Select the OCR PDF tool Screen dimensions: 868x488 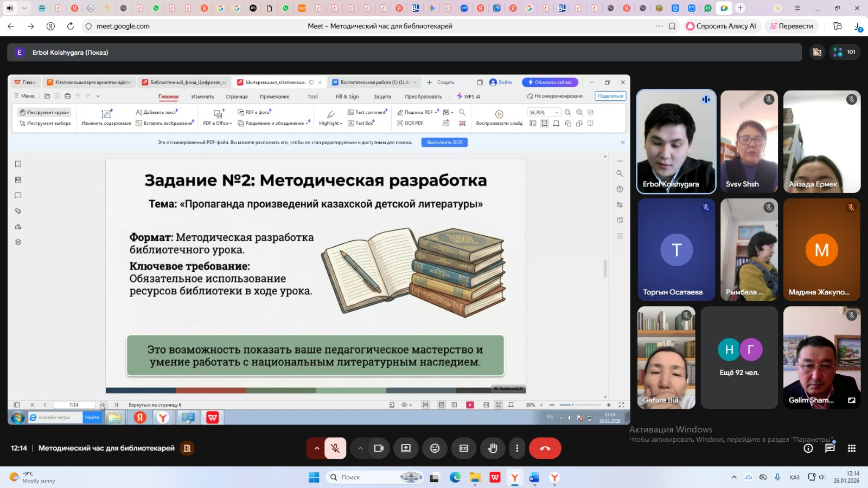click(x=413, y=123)
